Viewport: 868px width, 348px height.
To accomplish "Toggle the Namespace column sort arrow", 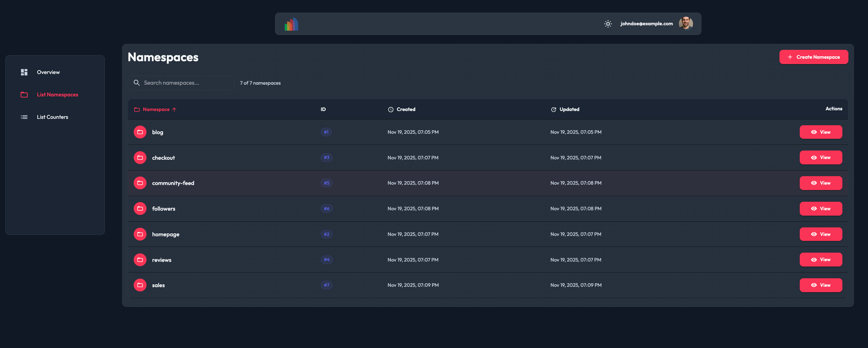I will [x=175, y=109].
